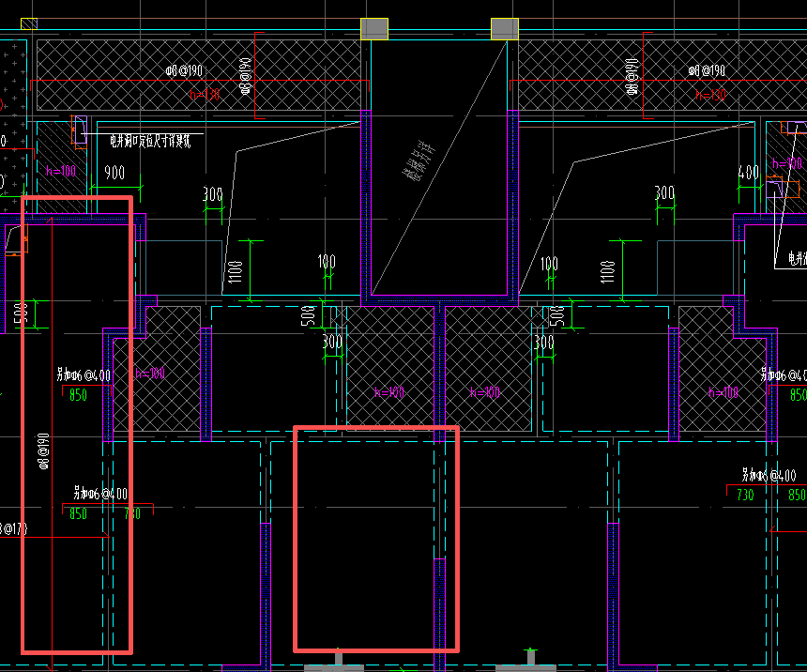Click lower-right 另加φ6@400 rebar note
Screen dimensions: 807x672
tap(769, 475)
